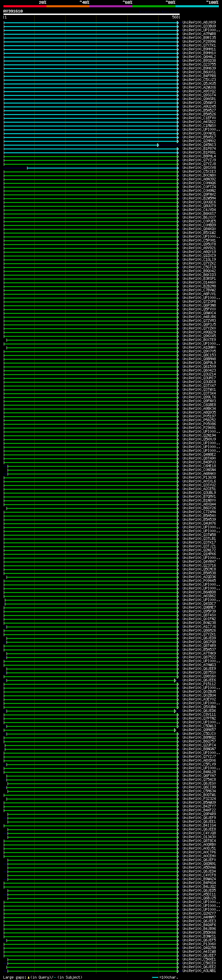Image resolution: width=222 pixels, height=980 pixels.
Task: Select the UniRef100_O13430 label
Action: coord(199,837)
